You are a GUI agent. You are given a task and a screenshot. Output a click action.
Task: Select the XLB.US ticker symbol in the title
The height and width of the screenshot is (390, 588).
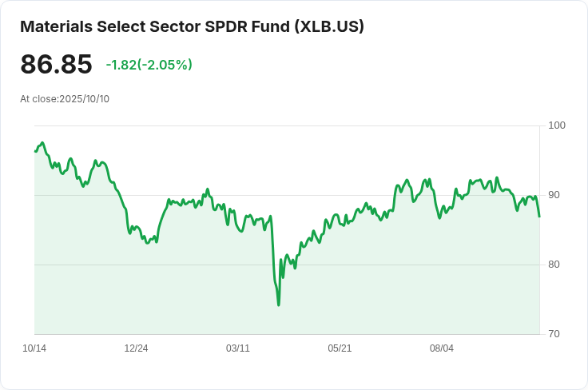[329, 26]
